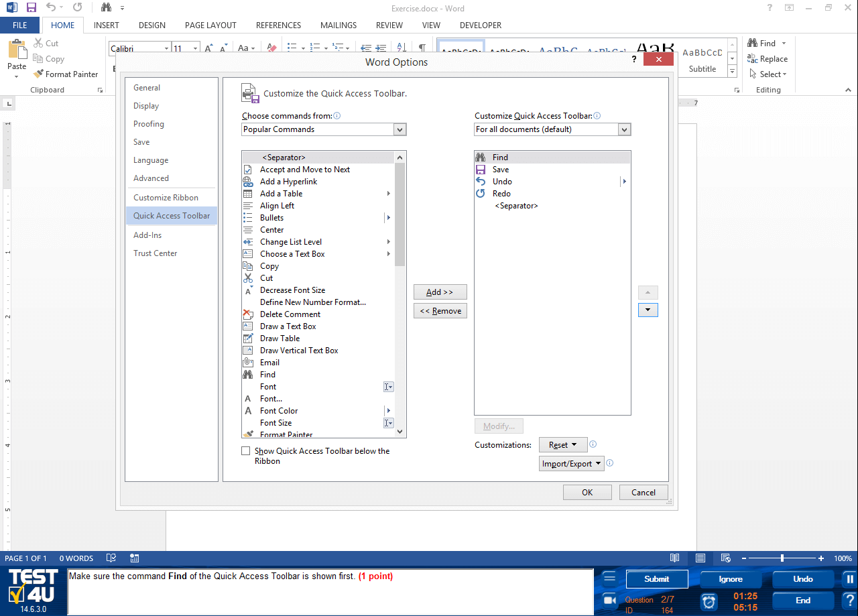
Task: Select the Delete Comment command
Action: (318, 314)
